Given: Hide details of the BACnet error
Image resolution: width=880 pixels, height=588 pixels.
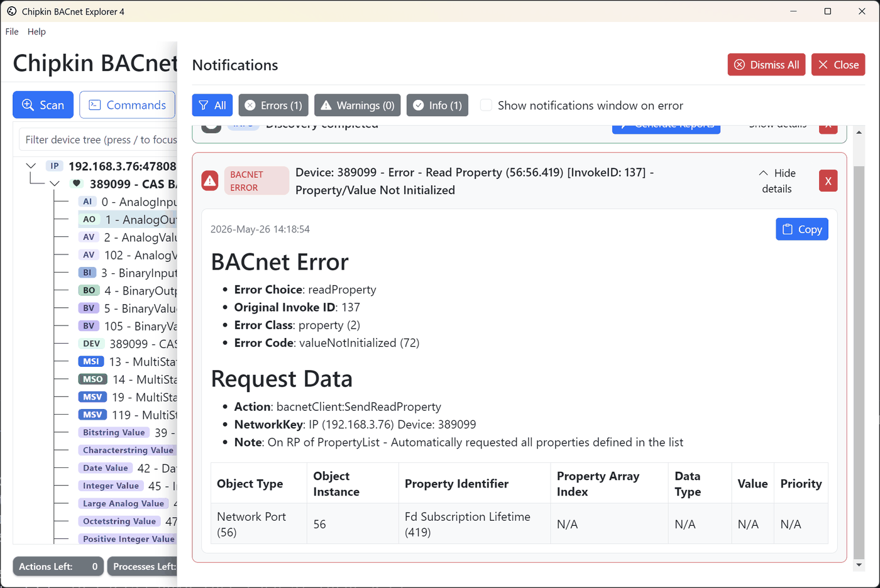Looking at the screenshot, I should point(778,181).
